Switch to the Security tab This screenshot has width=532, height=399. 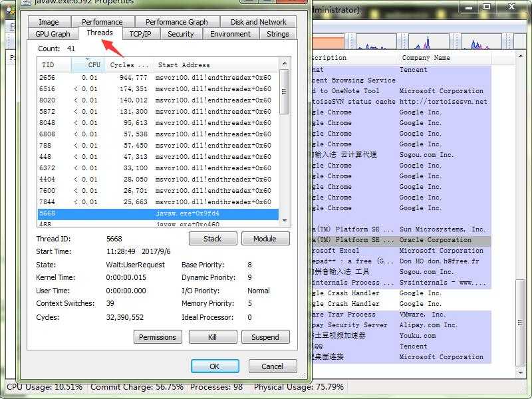(180, 34)
